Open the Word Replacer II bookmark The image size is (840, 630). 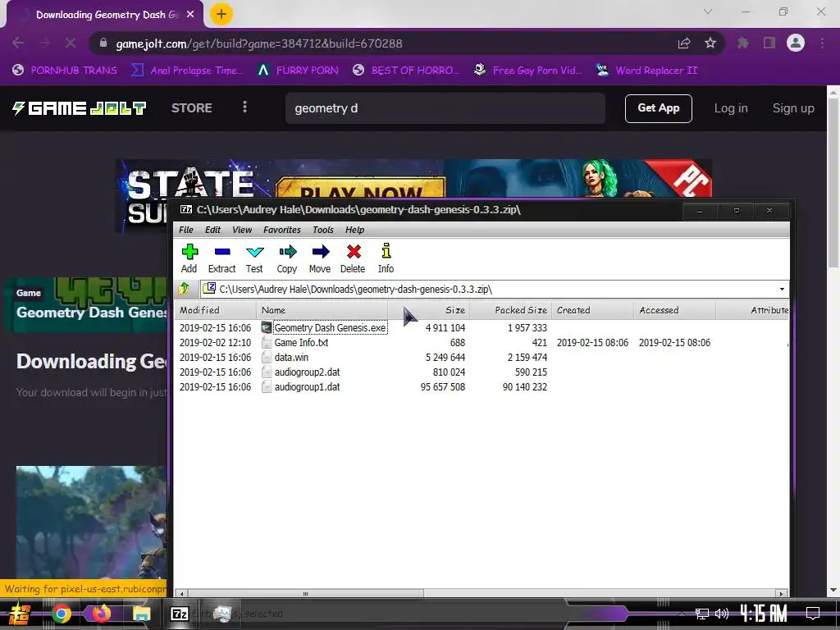click(x=646, y=71)
